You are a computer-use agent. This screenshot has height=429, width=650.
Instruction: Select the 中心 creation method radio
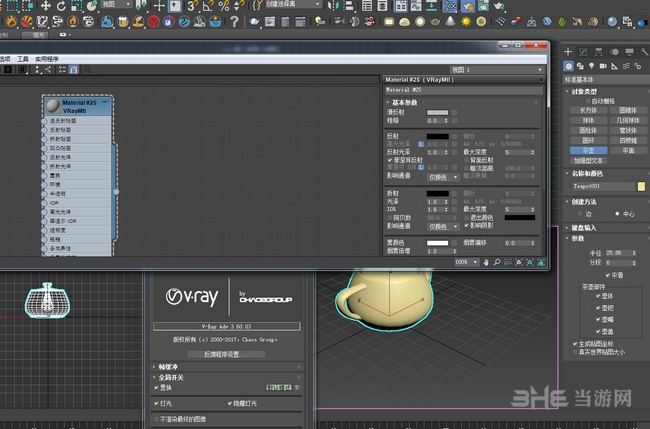[617, 214]
